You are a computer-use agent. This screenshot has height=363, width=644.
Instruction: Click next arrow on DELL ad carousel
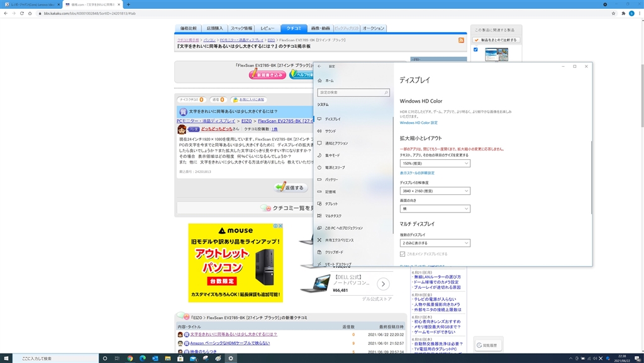(383, 284)
